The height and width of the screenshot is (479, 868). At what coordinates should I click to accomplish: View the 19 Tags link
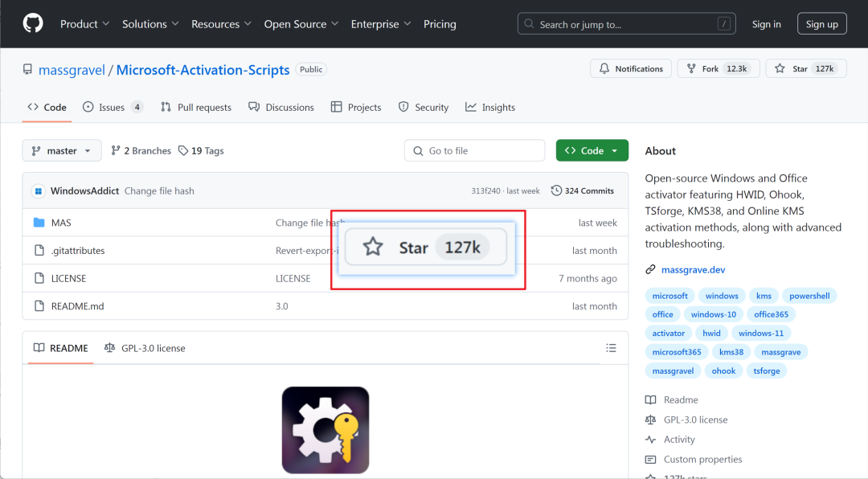(x=201, y=150)
